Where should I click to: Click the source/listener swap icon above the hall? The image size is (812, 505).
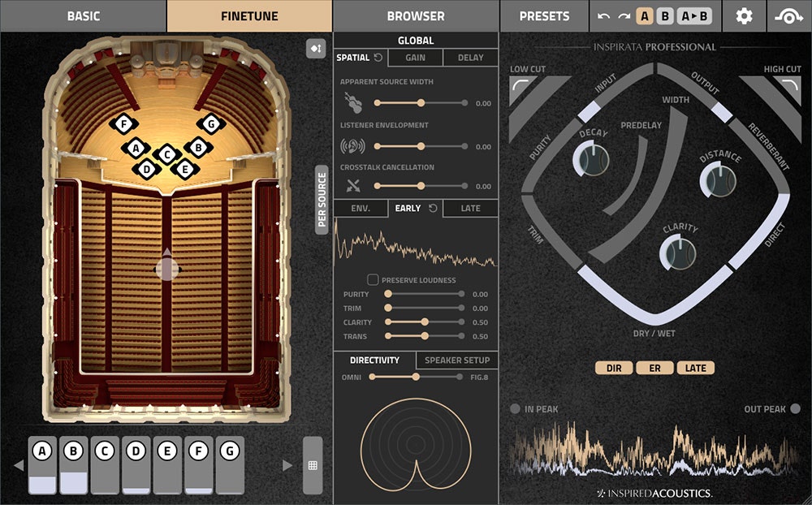316,49
